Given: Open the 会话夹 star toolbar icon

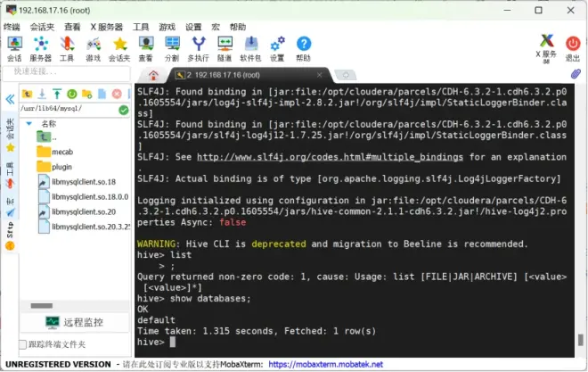Looking at the screenshot, I should click(119, 49).
